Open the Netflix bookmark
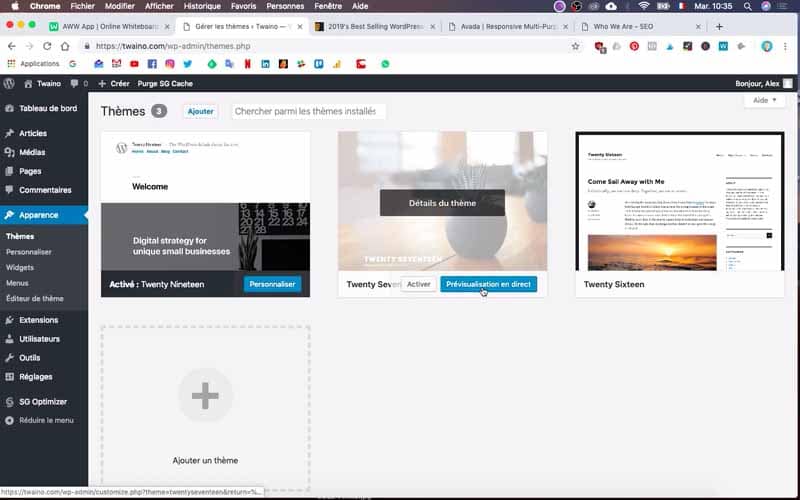 (x=247, y=64)
